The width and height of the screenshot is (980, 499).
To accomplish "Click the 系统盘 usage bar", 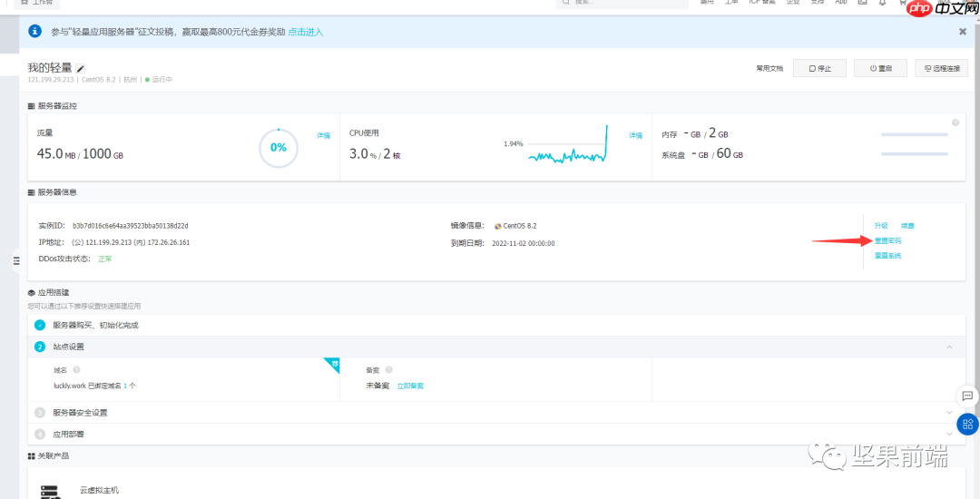I will pos(915,153).
